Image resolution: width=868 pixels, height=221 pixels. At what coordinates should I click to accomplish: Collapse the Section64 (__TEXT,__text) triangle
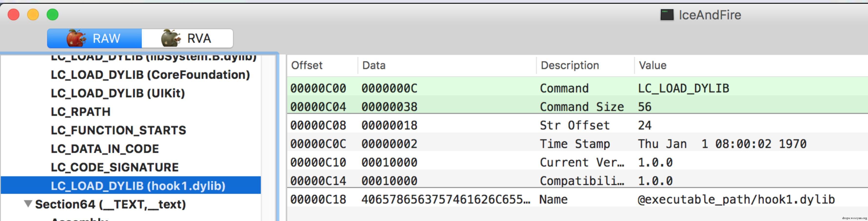[x=28, y=204]
